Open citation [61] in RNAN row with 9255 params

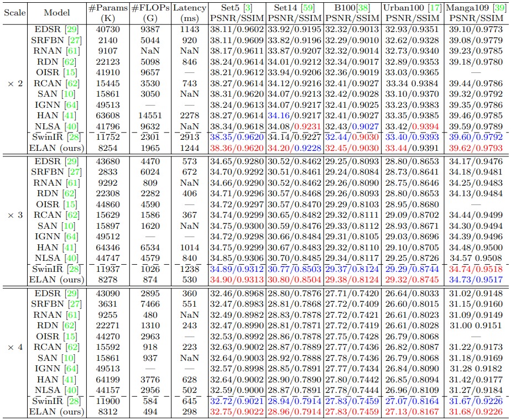pos(72,315)
